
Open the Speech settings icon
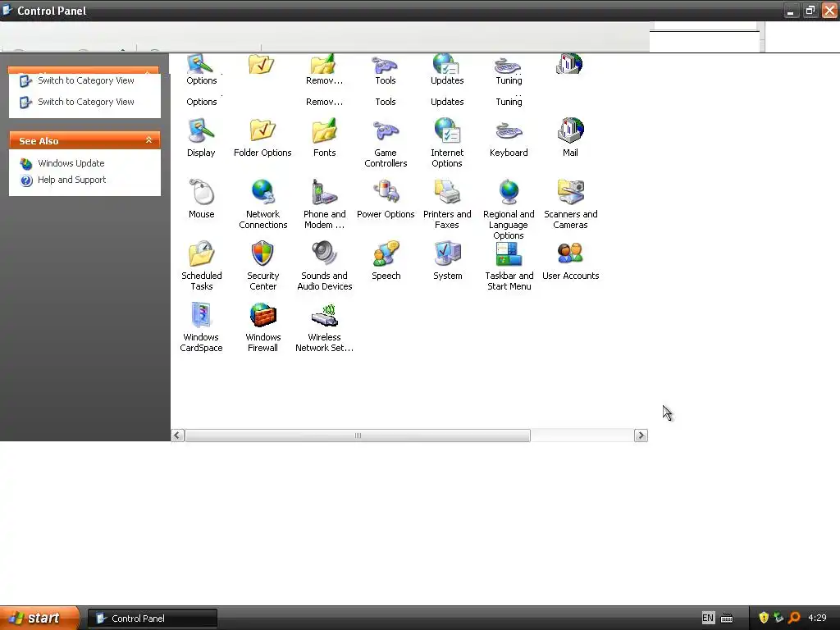pyautogui.click(x=386, y=261)
